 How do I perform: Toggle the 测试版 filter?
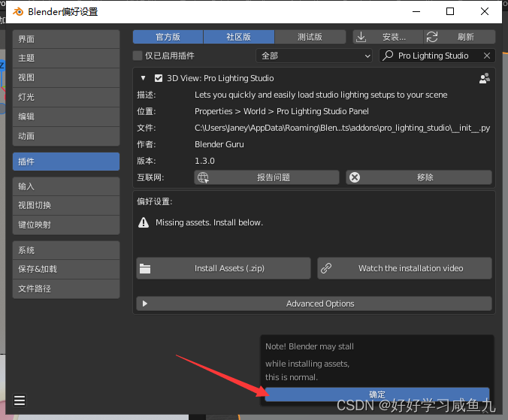(x=310, y=37)
